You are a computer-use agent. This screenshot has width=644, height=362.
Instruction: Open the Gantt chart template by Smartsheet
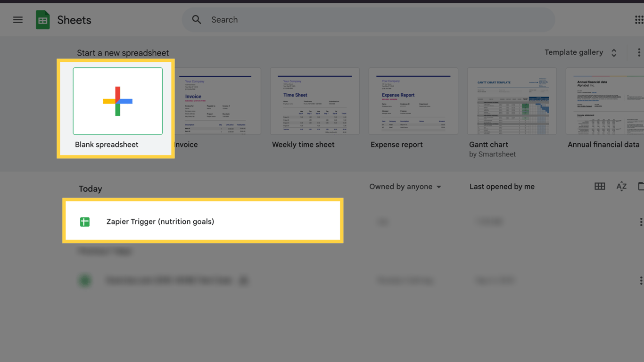click(512, 101)
